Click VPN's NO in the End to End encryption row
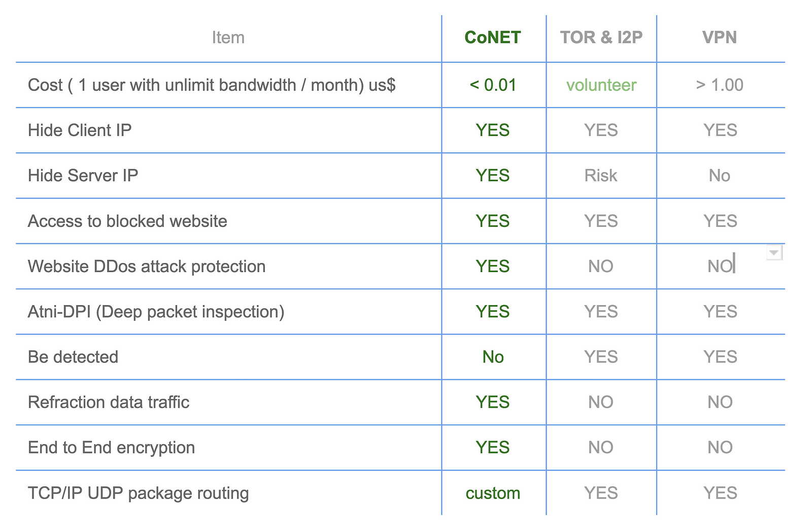The image size is (812, 530). tap(720, 448)
